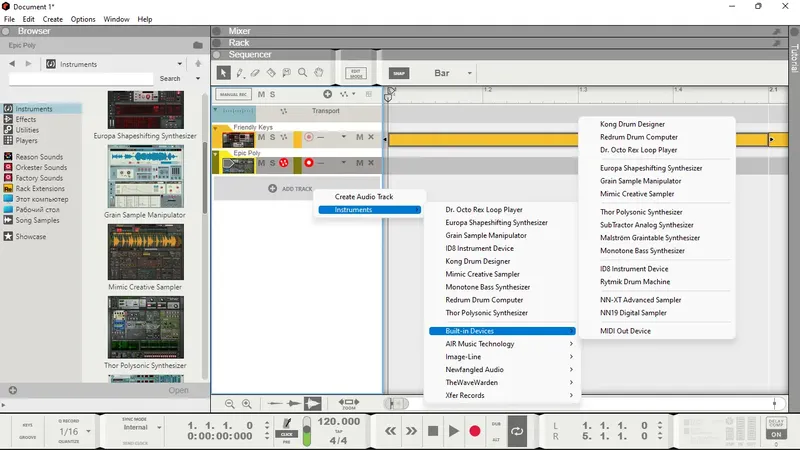Image resolution: width=800 pixels, height=450 pixels.
Task: Toggle the Snap button
Action: coord(399,73)
